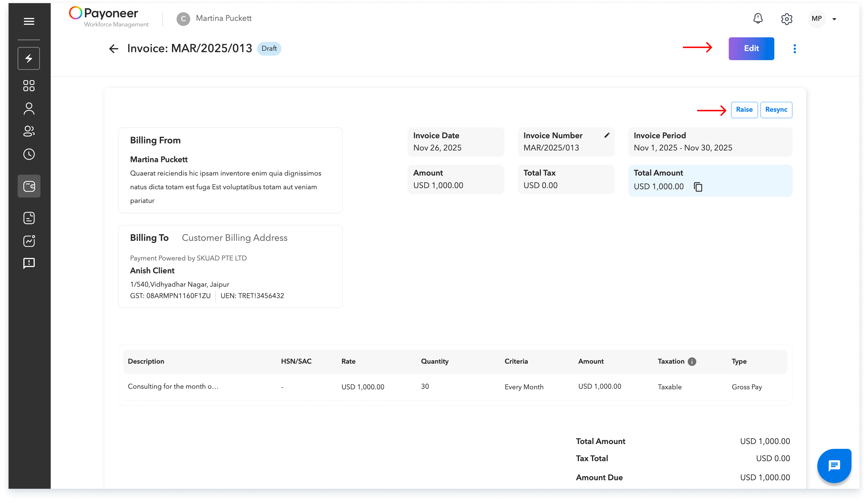Click the Edit button
868x503 pixels.
[x=751, y=49]
